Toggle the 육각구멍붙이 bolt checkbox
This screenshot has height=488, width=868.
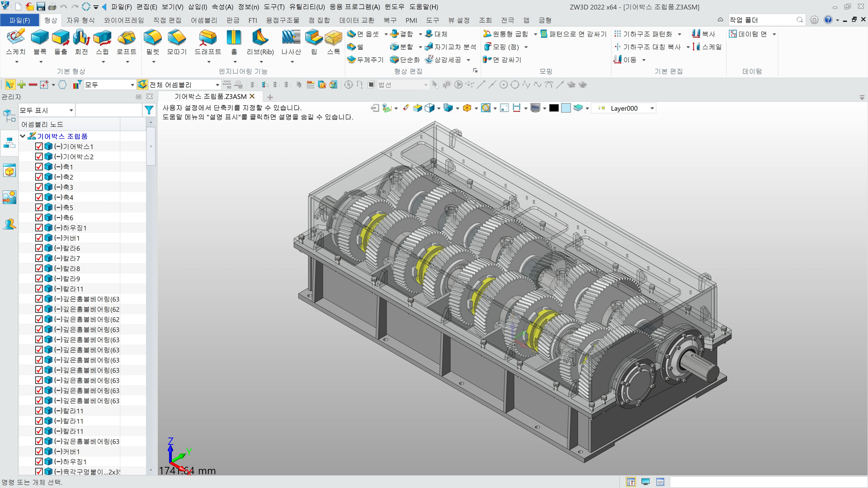(x=39, y=472)
